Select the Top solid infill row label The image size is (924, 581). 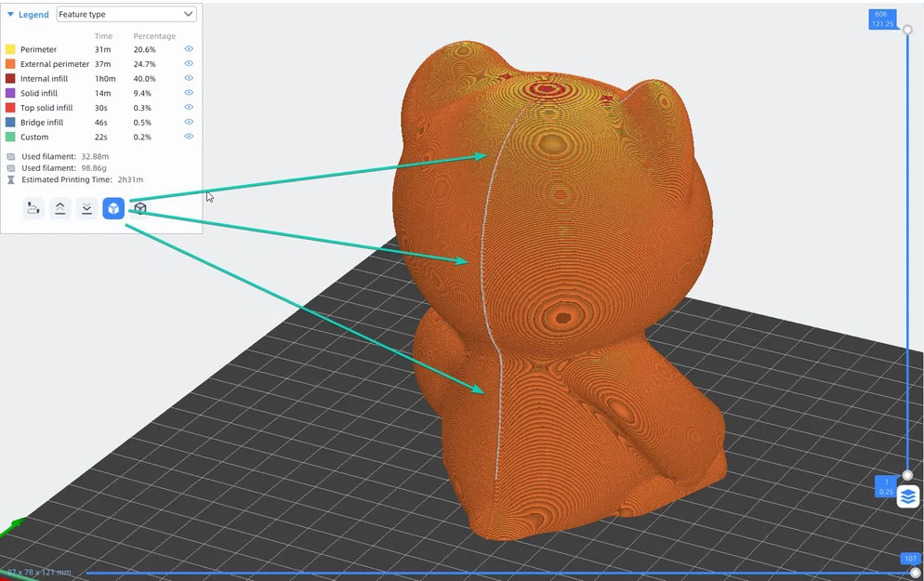(46, 108)
